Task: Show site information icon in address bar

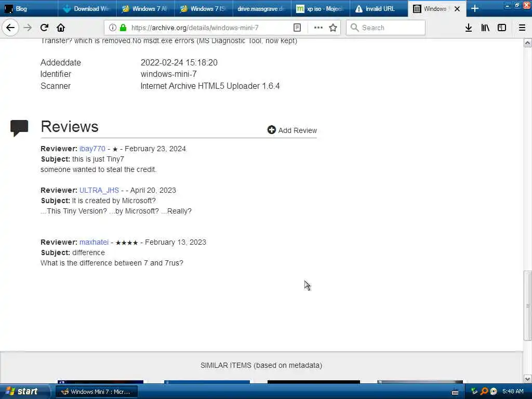Action: [113, 28]
